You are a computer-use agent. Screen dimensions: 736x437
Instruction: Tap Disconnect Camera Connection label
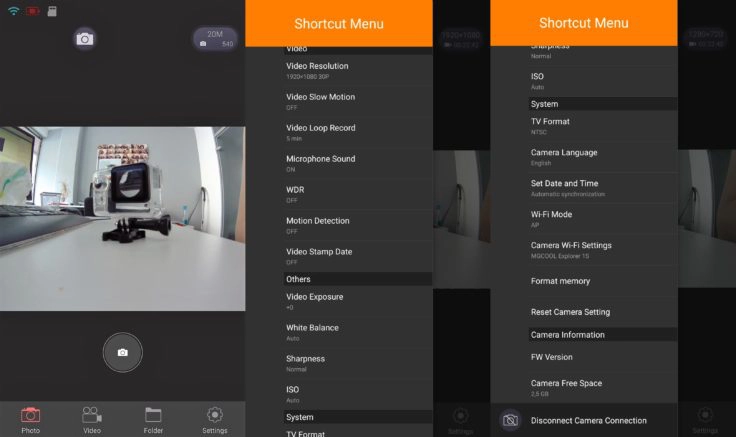(589, 421)
